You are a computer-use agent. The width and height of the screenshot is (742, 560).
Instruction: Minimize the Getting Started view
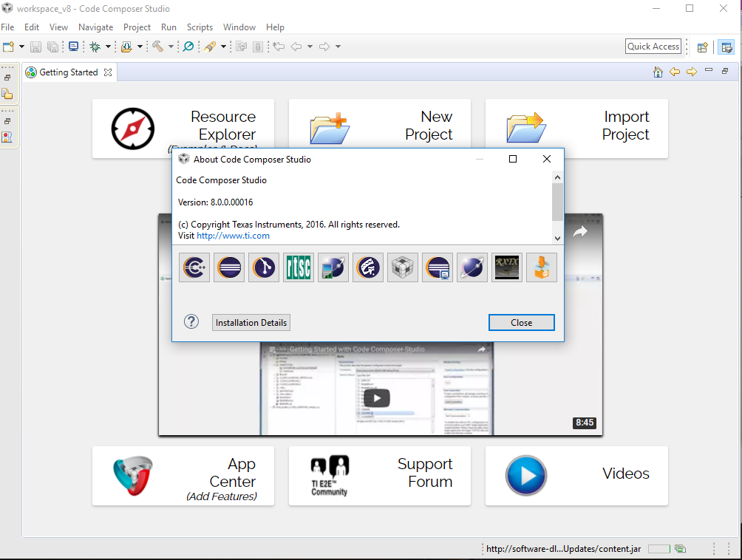(x=709, y=70)
